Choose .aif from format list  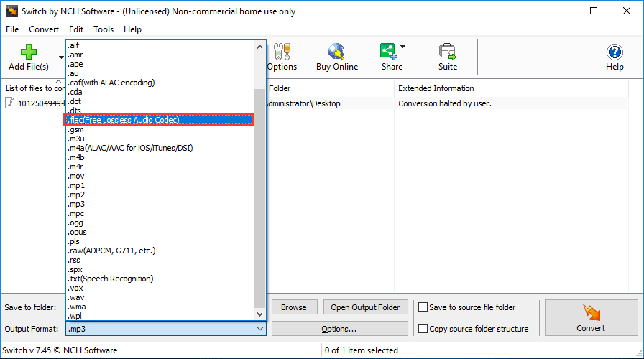(x=160, y=45)
